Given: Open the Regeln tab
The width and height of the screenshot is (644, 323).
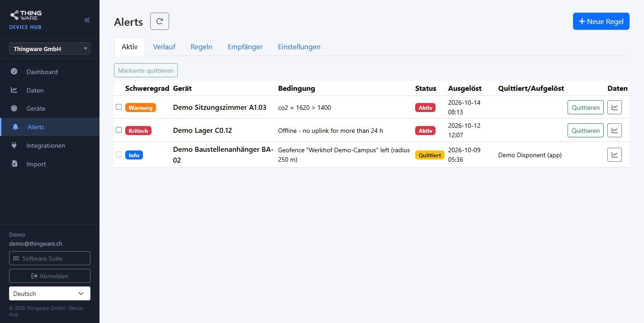Looking at the screenshot, I should tap(201, 47).
